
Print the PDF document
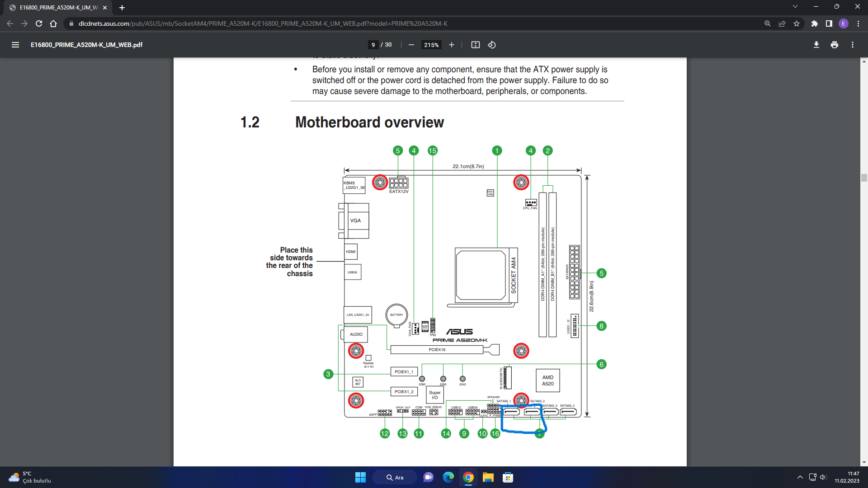pyautogui.click(x=834, y=45)
